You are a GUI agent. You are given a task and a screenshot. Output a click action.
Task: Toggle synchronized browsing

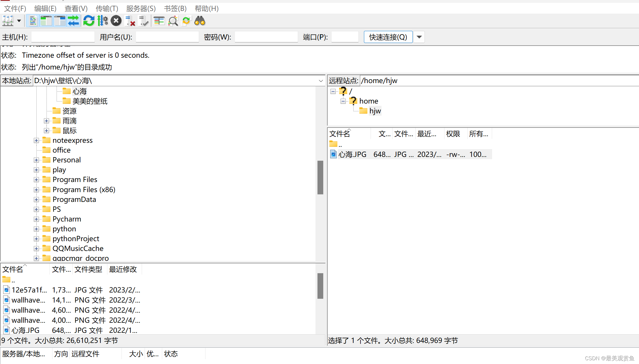click(x=186, y=21)
